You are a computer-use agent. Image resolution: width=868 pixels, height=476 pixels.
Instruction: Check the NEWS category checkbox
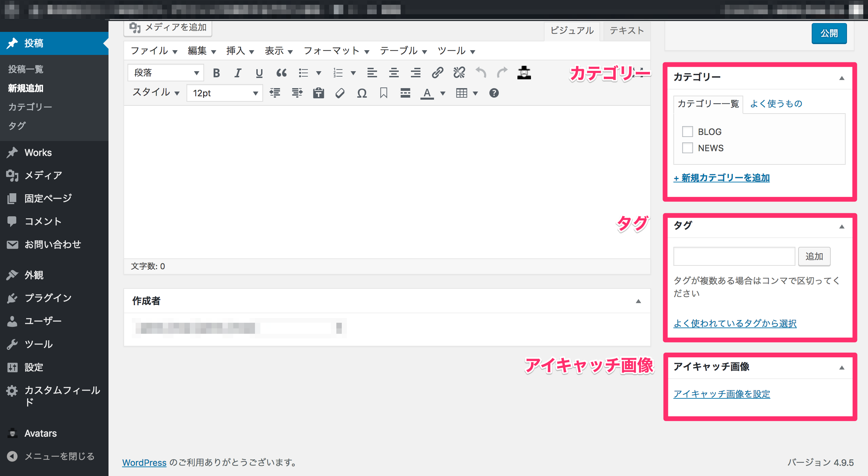[687, 148]
